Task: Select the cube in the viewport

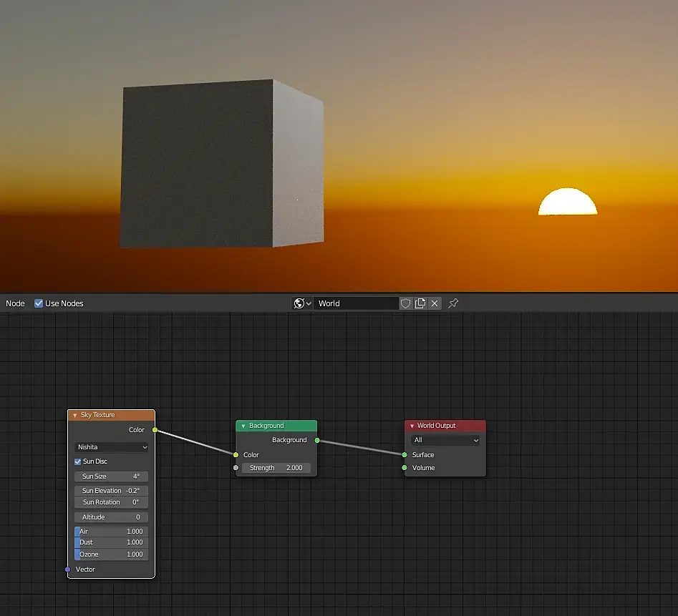Action: (221, 163)
